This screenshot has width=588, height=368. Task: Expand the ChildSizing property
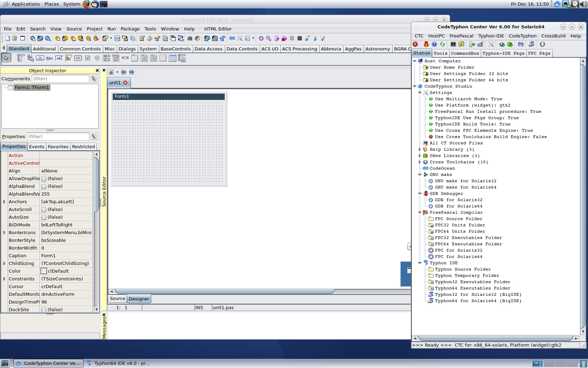[4, 264]
